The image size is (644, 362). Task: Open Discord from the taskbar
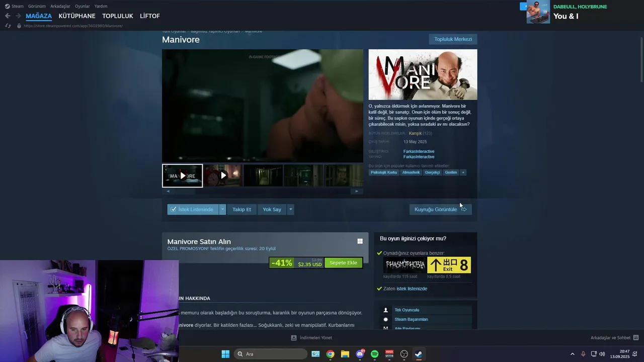(x=360, y=354)
